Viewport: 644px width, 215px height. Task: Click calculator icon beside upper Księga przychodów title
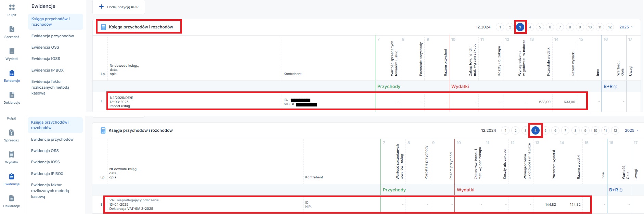(x=104, y=27)
